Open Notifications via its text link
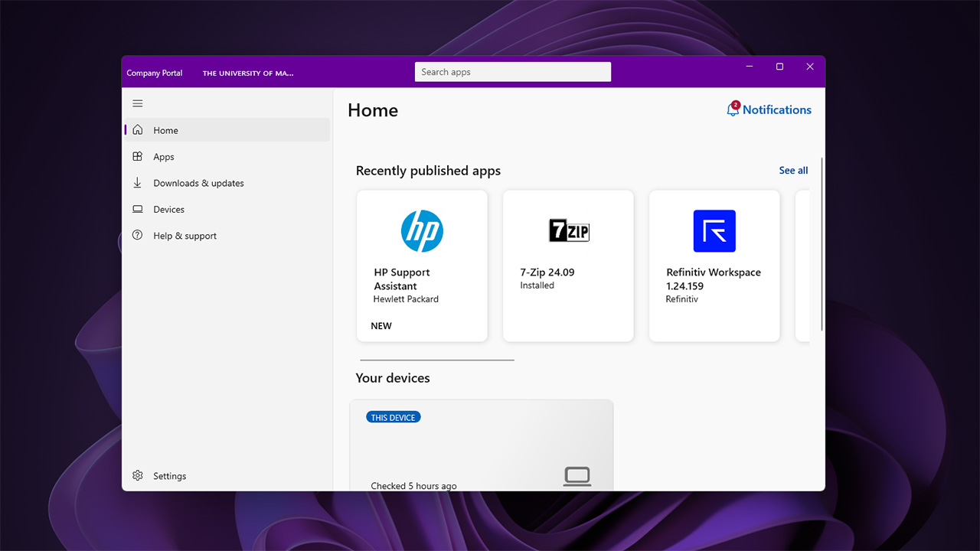 (776, 109)
